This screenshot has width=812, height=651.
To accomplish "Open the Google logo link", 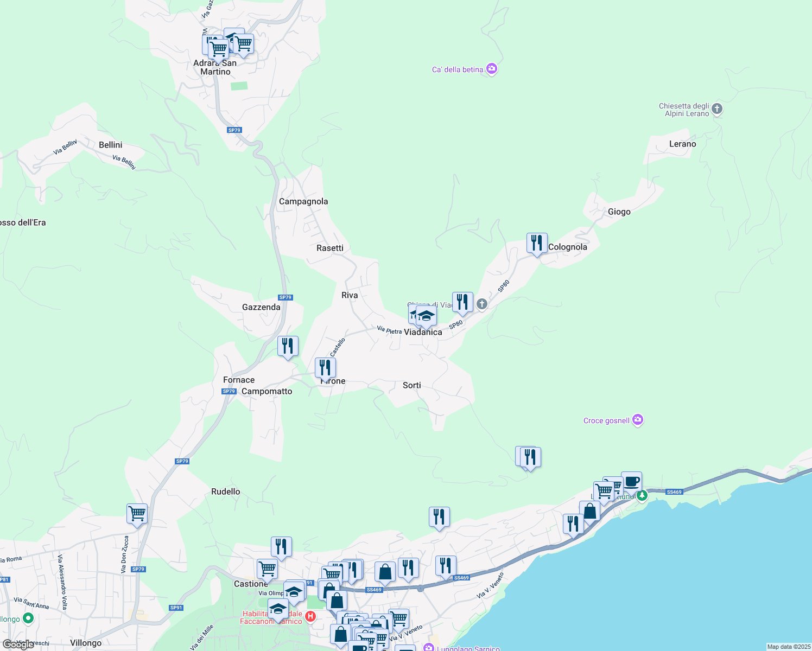I will tap(18, 644).
